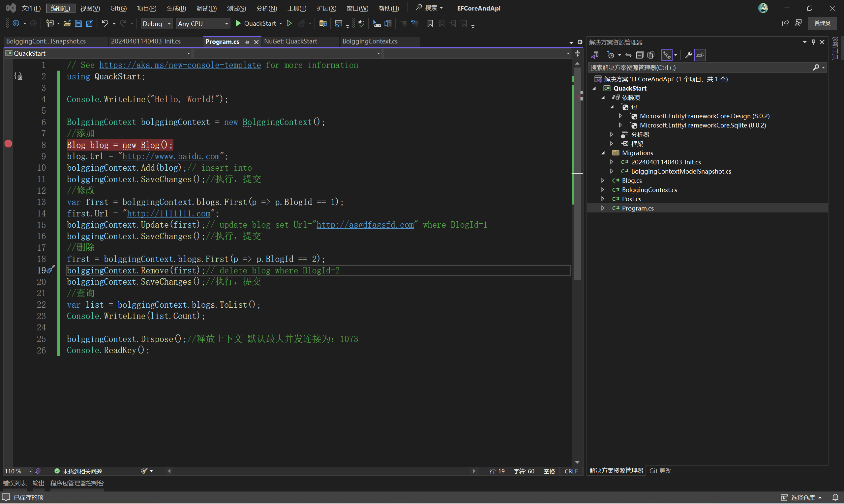Click the Undo arrow icon
Image resolution: width=844 pixels, height=504 pixels.
point(105,23)
